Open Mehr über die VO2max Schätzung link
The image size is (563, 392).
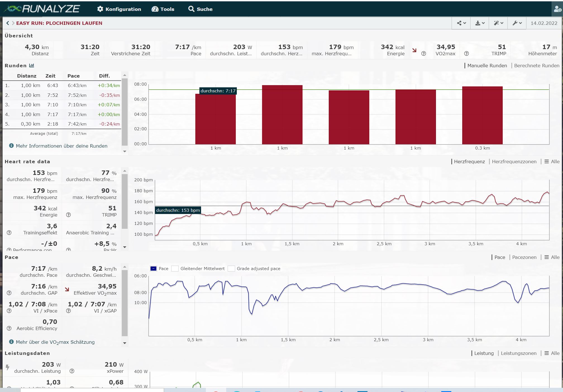point(55,342)
